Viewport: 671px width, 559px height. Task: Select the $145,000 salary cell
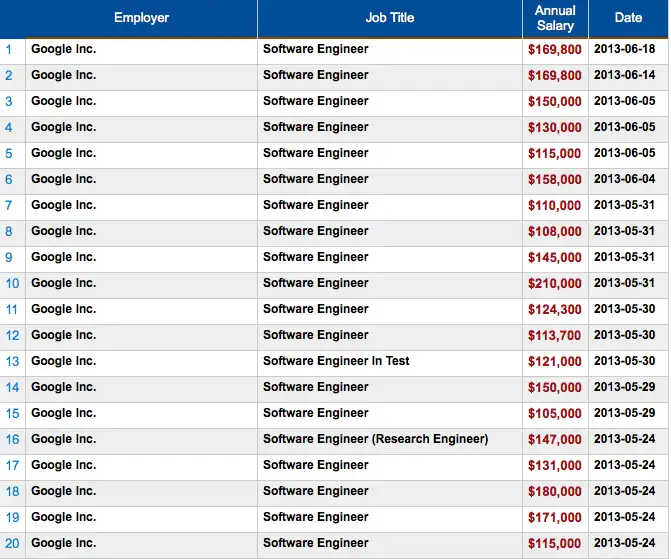coord(555,258)
